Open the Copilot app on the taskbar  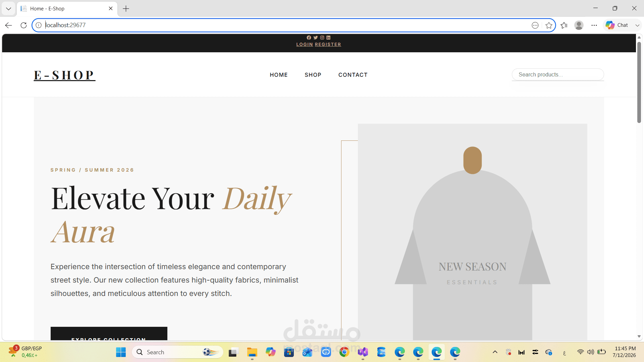[270, 352]
